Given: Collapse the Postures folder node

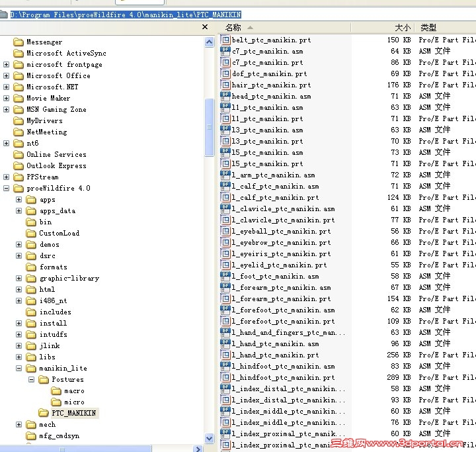Looking at the screenshot, I should pos(31,379).
